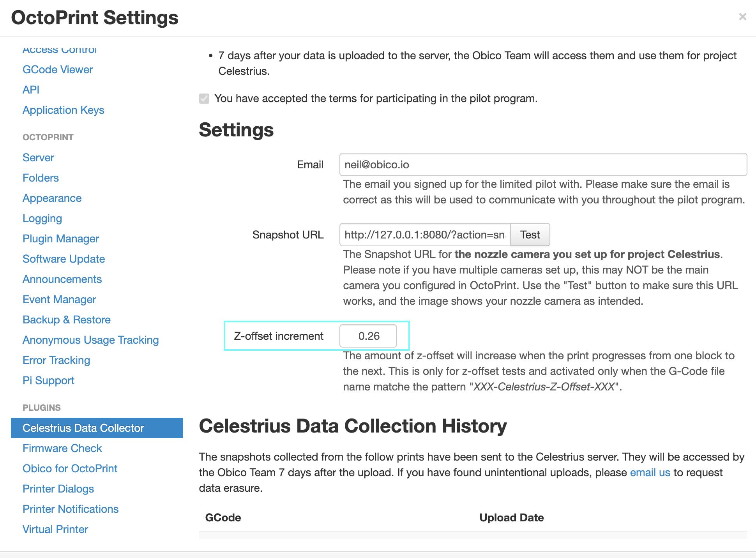Select Appearance in the sidebar
The image size is (756, 558).
tap(52, 198)
